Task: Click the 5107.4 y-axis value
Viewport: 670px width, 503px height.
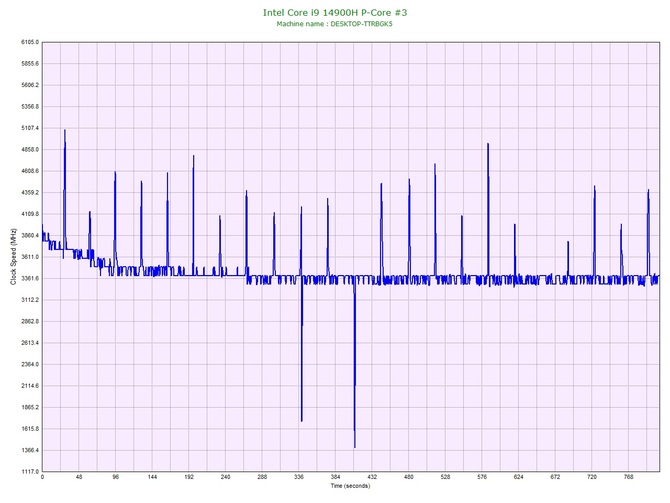Action: click(30, 128)
